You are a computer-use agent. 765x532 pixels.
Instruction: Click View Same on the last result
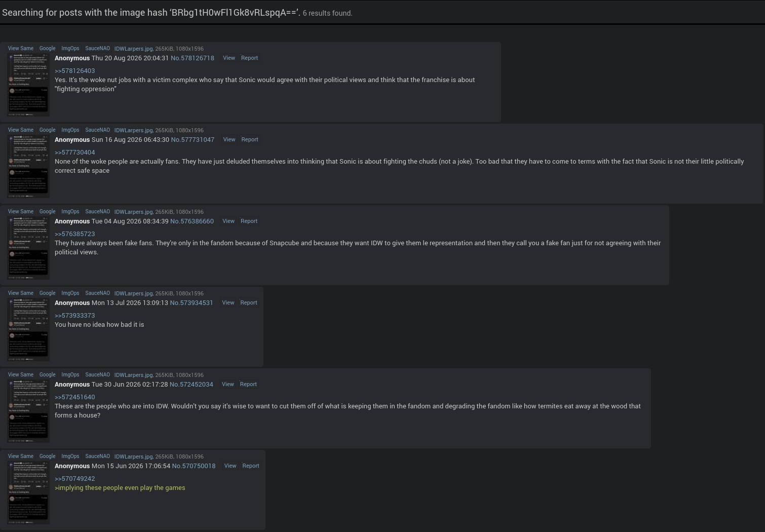tap(21, 457)
